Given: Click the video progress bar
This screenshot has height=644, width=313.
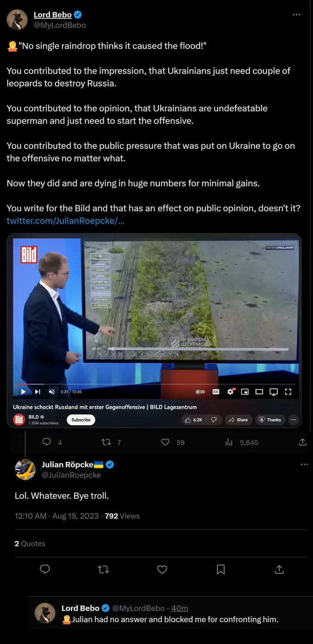Looking at the screenshot, I should click(157, 384).
